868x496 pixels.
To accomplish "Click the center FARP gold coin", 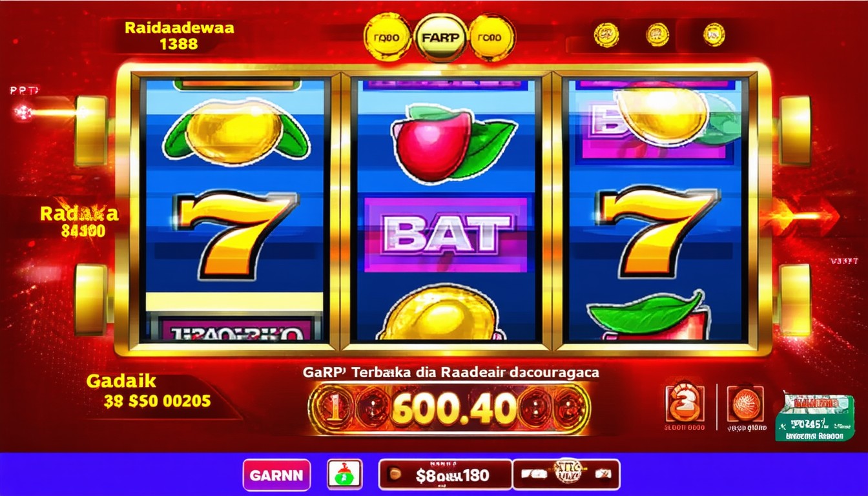I will coord(441,37).
